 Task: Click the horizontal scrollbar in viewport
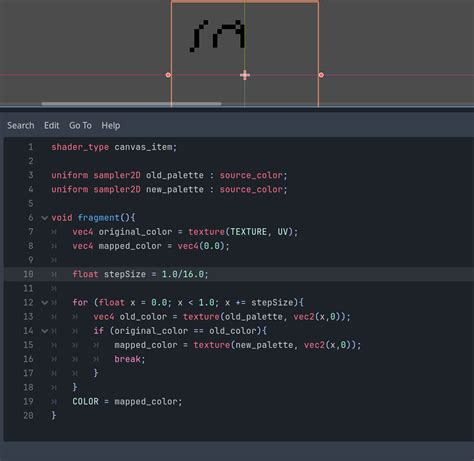click(131, 104)
